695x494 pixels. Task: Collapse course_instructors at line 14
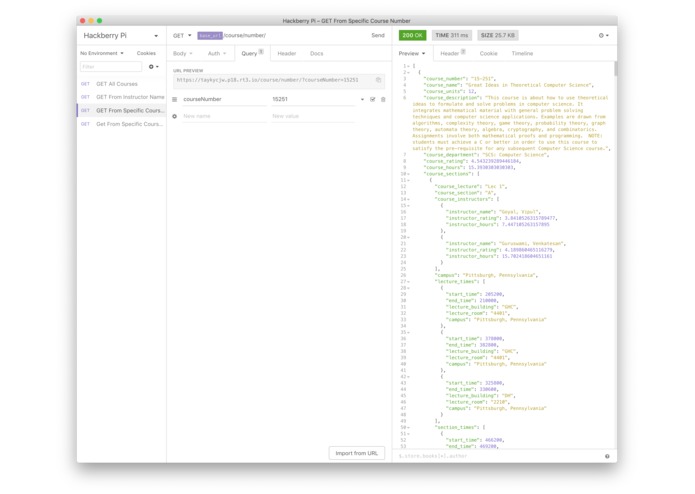(x=408, y=199)
